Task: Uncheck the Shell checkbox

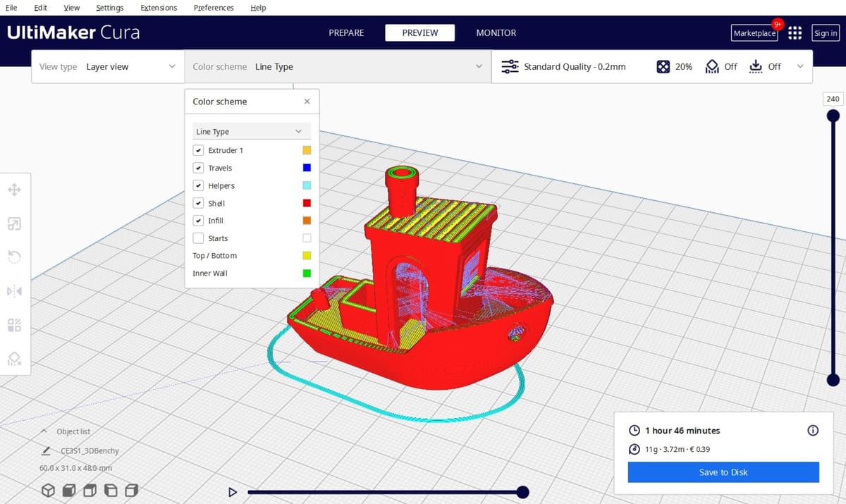Action: (198, 203)
